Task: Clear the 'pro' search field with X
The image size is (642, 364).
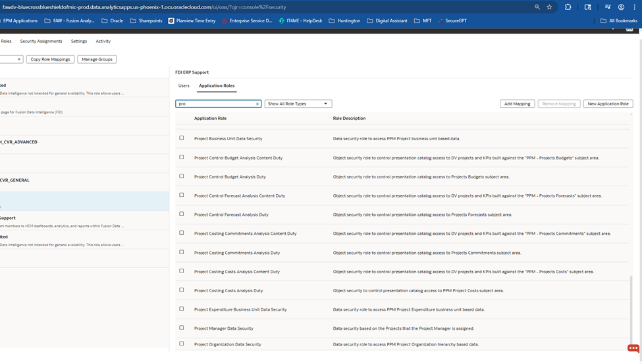Action: pos(257,104)
